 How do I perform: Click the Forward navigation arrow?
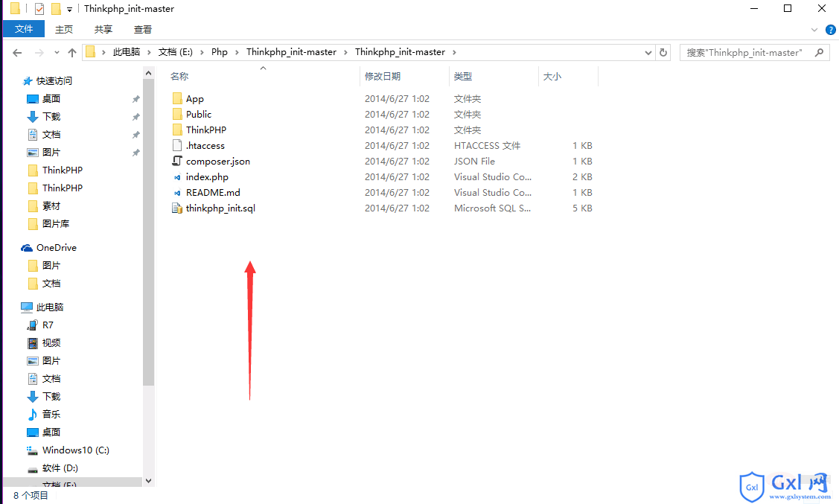[x=39, y=52]
